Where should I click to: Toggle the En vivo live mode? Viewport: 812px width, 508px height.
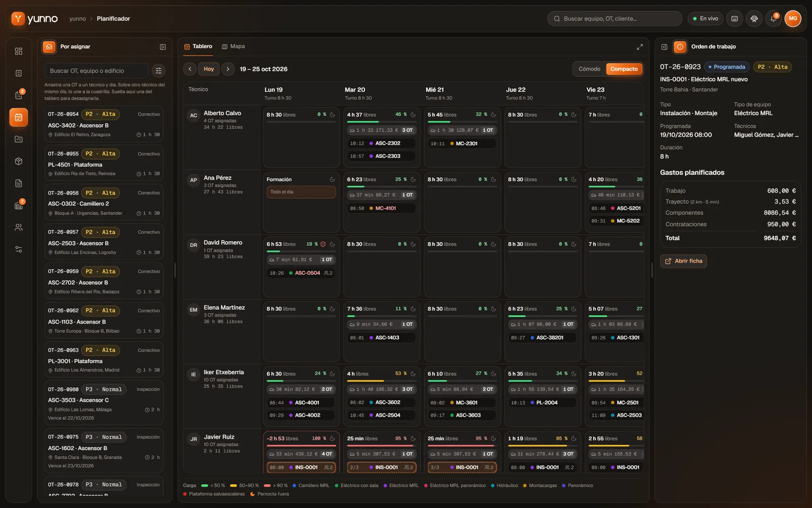click(705, 19)
